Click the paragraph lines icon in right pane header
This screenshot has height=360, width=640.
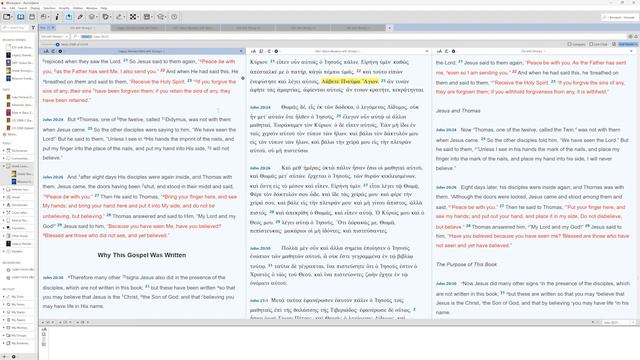coord(447,51)
